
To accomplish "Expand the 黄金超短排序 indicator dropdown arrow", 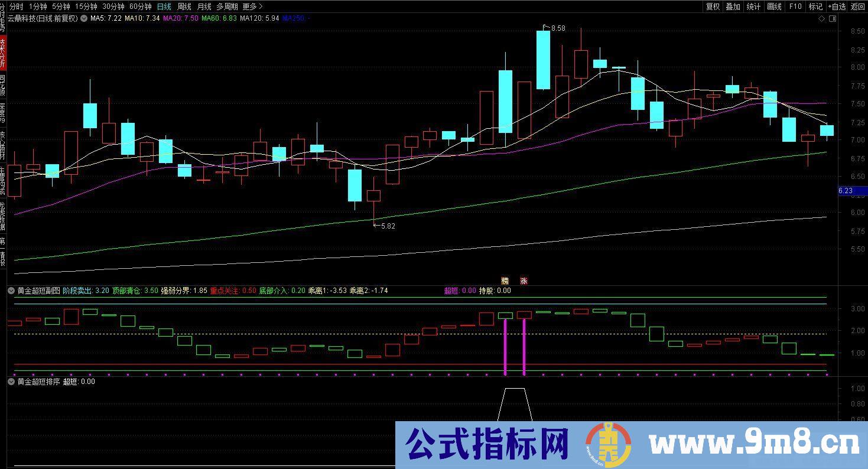I will pos(11,382).
